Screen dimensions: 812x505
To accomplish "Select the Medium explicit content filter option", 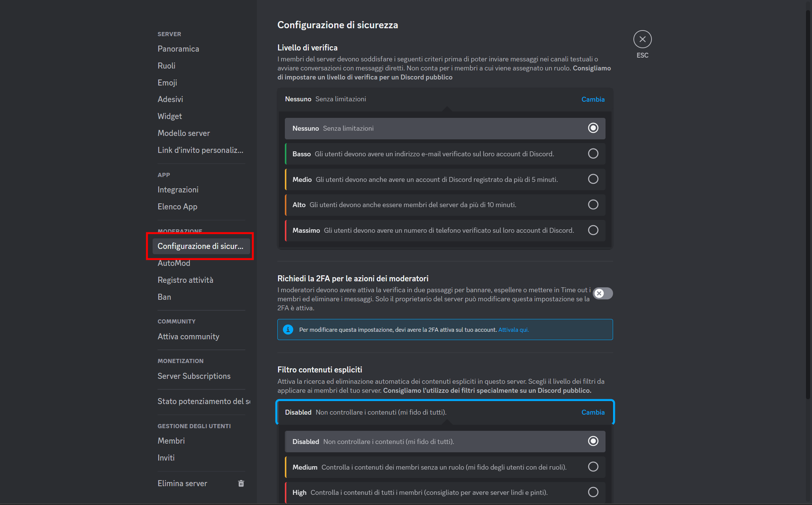I will (x=593, y=467).
